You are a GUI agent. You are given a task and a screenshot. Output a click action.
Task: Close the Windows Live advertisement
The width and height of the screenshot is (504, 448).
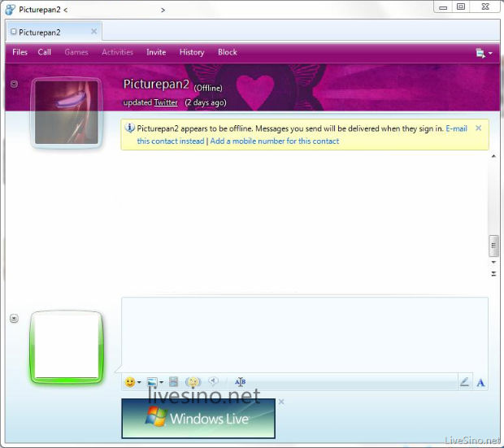(x=281, y=402)
